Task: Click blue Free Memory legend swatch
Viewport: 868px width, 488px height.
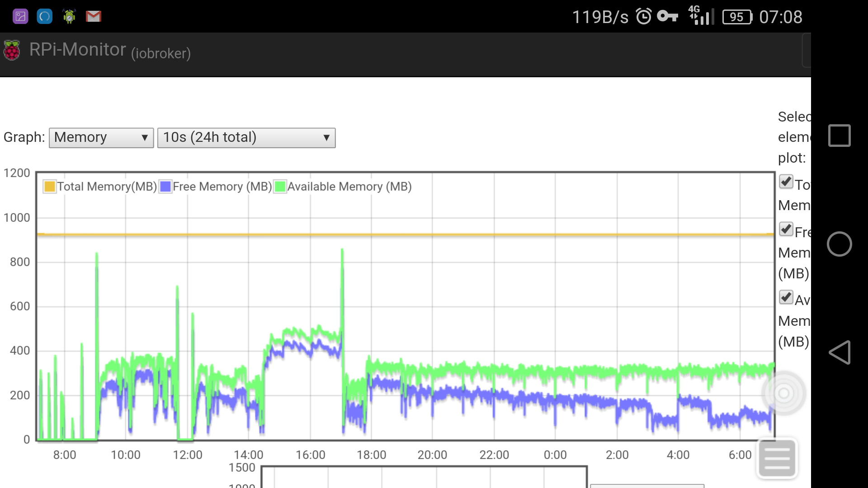Action: pos(165,187)
